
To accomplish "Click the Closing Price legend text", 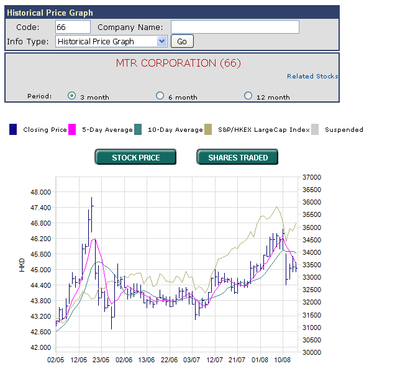I will click(45, 130).
